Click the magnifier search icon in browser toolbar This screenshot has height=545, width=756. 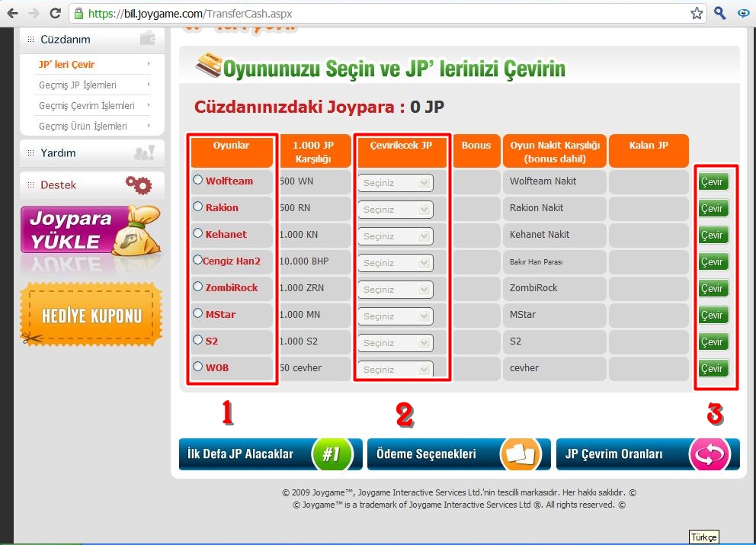click(720, 13)
